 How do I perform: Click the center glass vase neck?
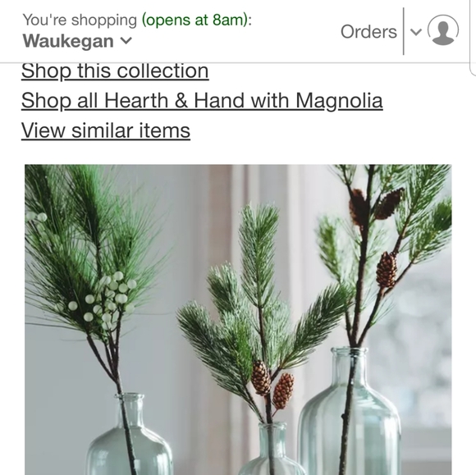272,440
